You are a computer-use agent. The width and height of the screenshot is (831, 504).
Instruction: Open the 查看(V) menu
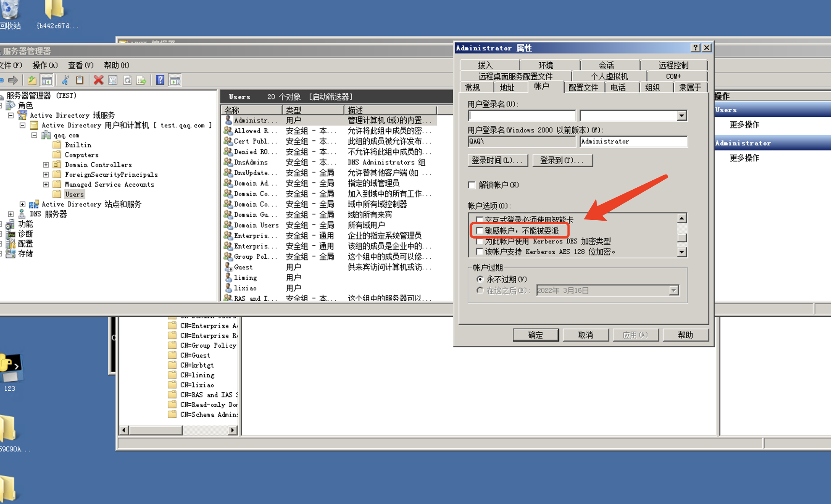click(x=80, y=65)
